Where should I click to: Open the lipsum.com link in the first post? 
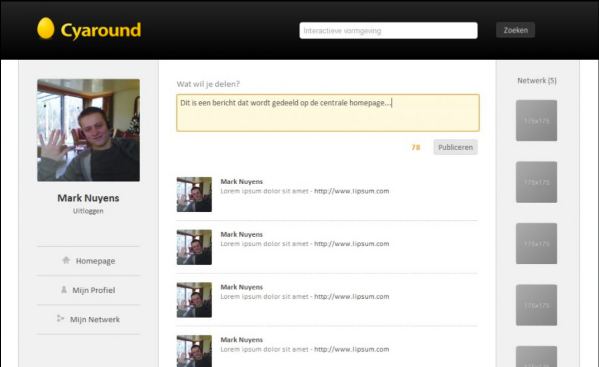click(351, 191)
